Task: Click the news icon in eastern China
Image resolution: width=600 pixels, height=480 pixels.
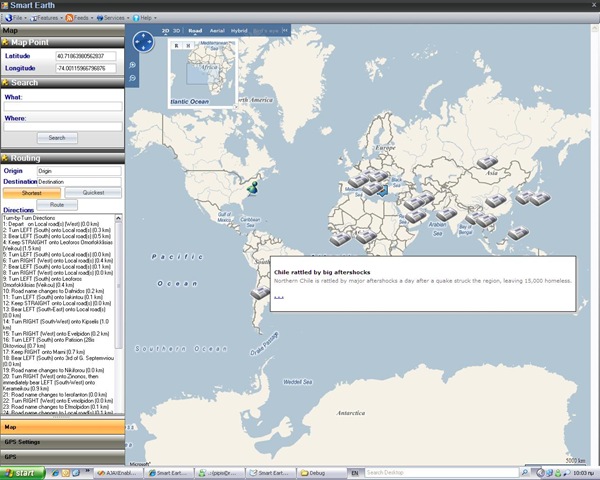Action: (x=496, y=200)
